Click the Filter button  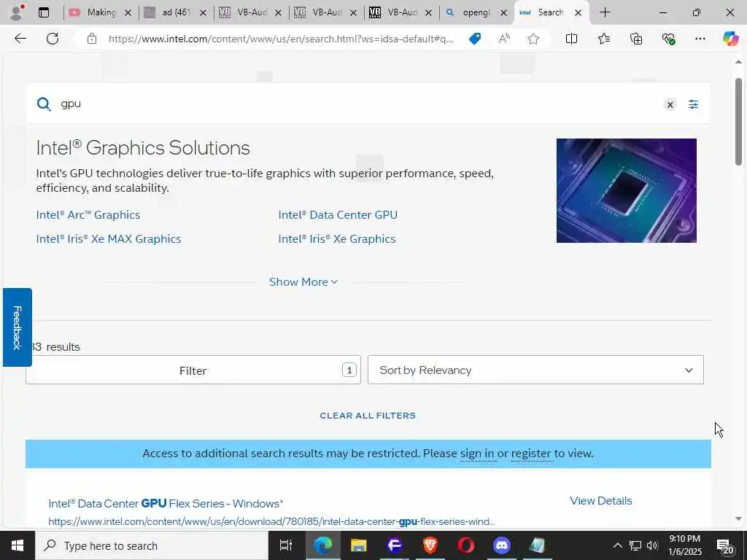(193, 370)
